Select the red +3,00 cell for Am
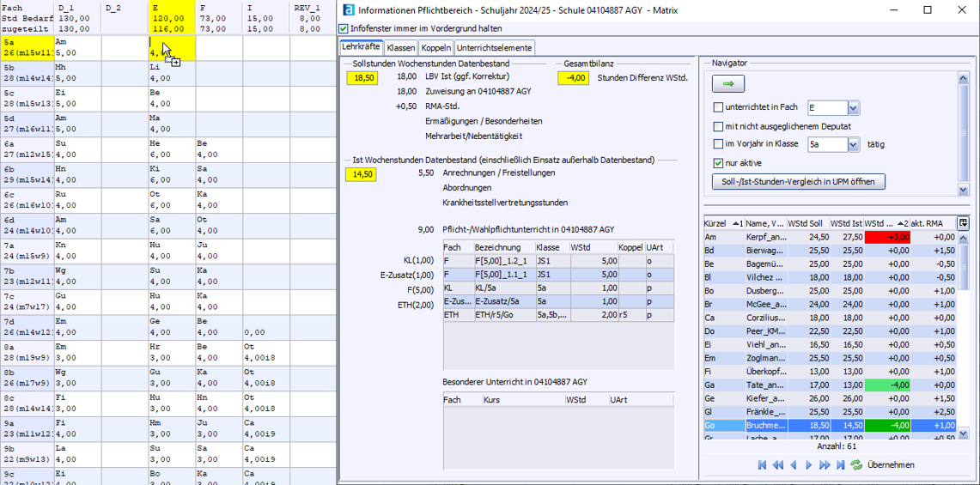The width and height of the screenshot is (980, 485). point(887,237)
